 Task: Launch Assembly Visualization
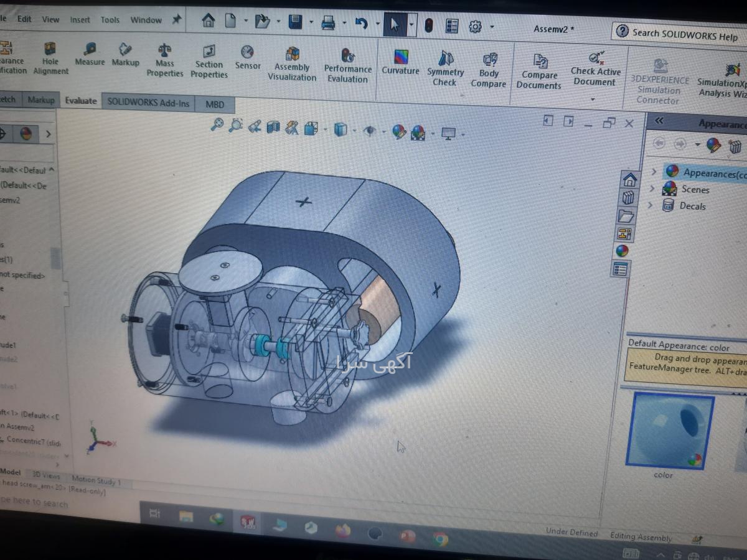(x=292, y=64)
